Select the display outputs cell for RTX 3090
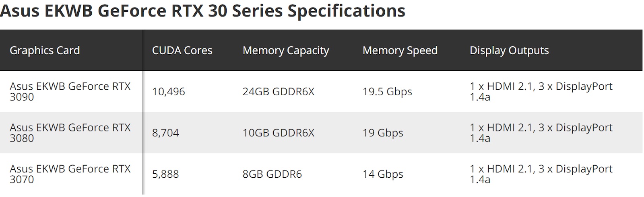Image resolution: width=644 pixels, height=197 pixels. point(541,92)
